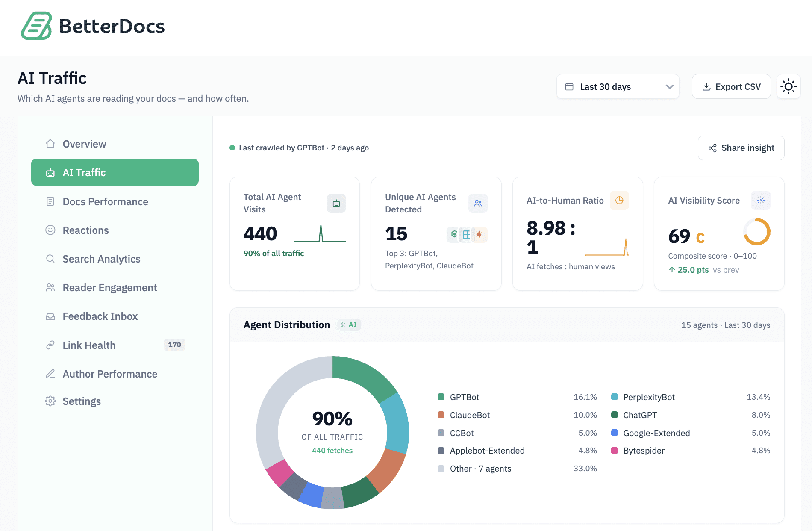Image resolution: width=812 pixels, height=531 pixels.
Task: Click the users icon on Unique AI Agents card
Action: (x=478, y=203)
